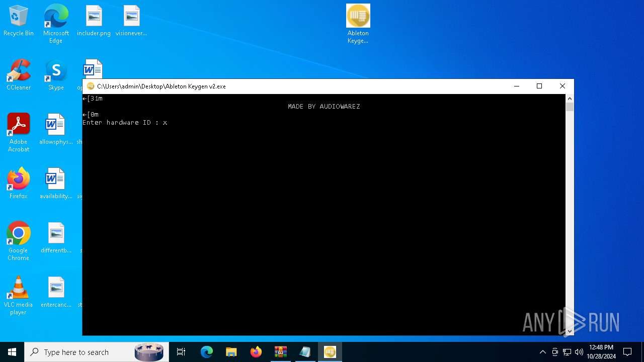Minimize the Ableton Keygen console window

point(516,86)
